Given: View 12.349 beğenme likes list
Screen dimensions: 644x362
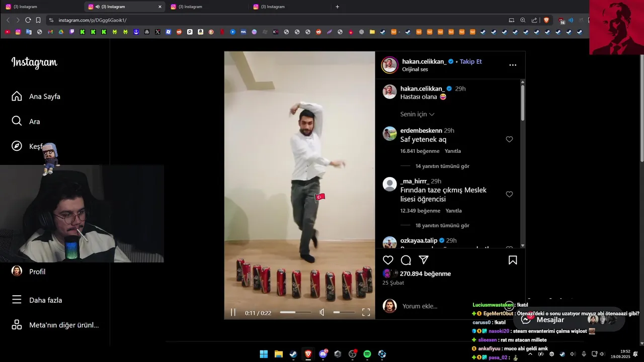Looking at the screenshot, I should click(x=420, y=211).
